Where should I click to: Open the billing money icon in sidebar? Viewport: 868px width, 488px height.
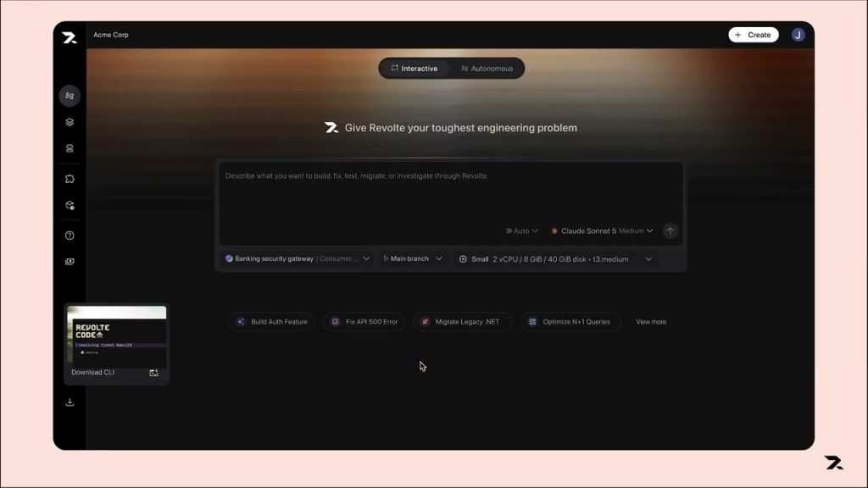point(70,261)
